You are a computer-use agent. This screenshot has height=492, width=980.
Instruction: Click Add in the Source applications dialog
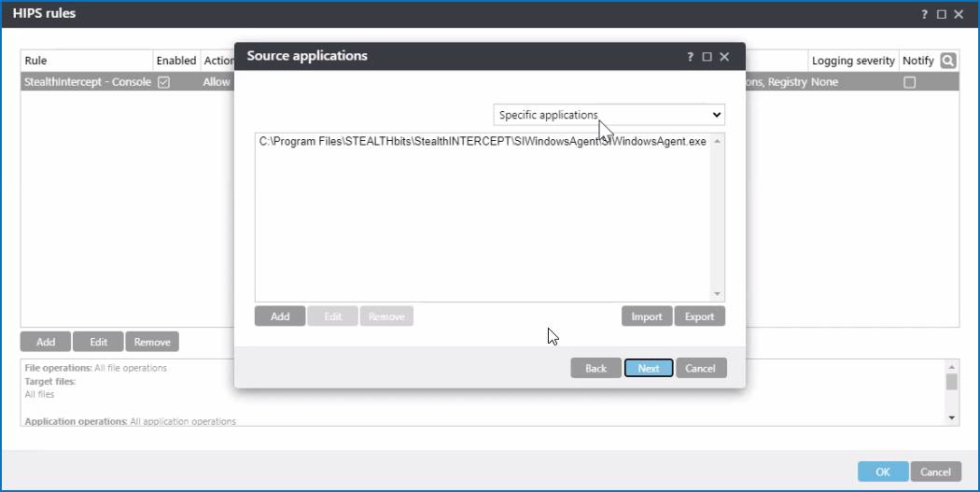tap(280, 316)
